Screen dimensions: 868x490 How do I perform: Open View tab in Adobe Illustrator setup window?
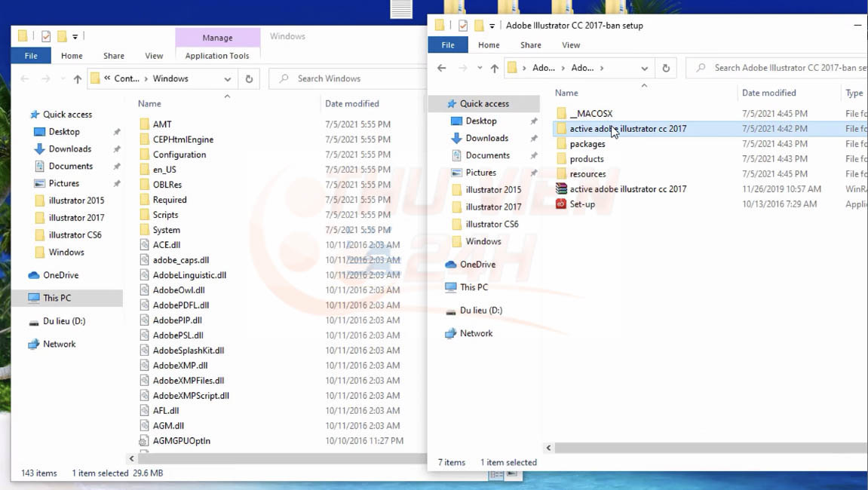pos(571,44)
